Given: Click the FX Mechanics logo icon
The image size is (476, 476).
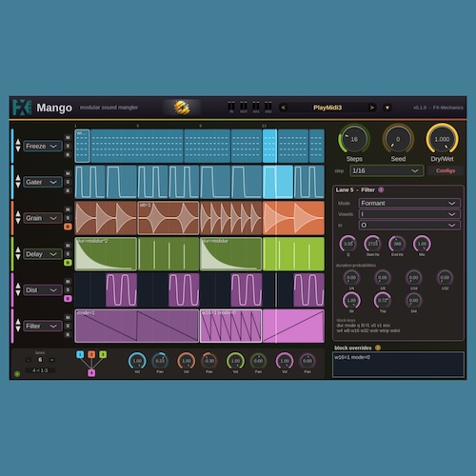Looking at the screenshot, I should tap(22, 108).
